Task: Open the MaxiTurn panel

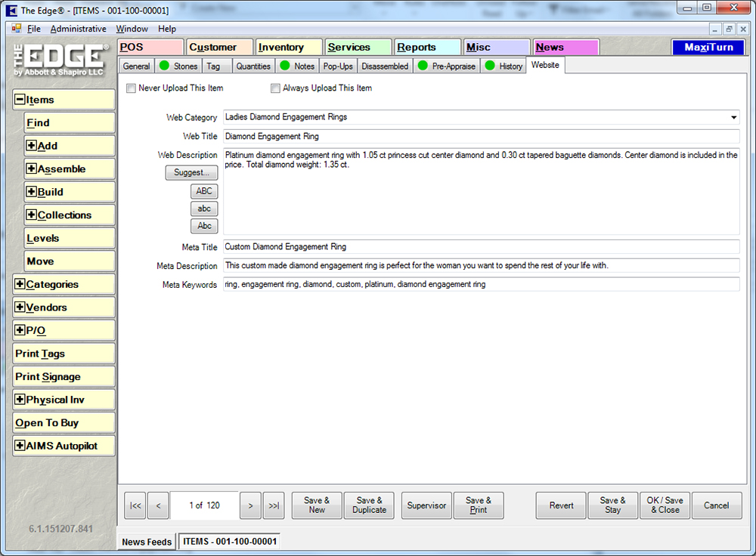Action: (708, 47)
